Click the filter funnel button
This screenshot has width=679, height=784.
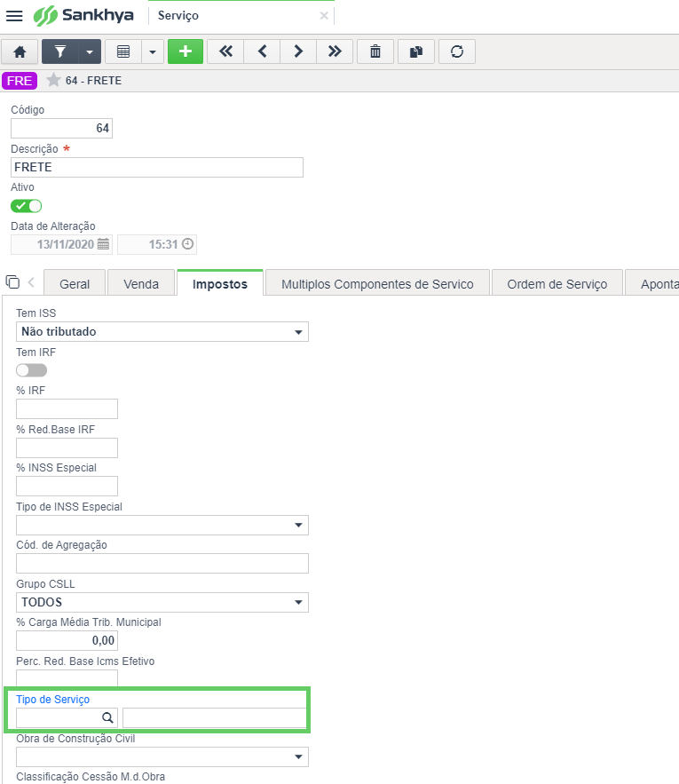pos(60,51)
